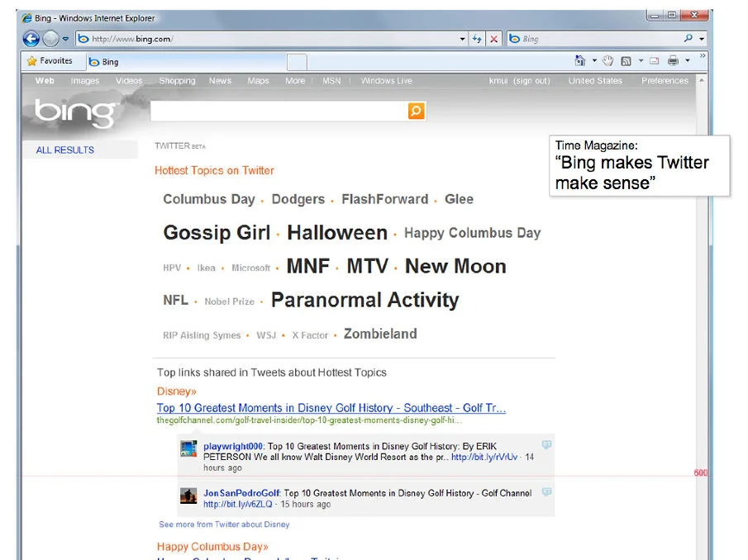Expand the Print dropdown arrow
The width and height of the screenshot is (748, 560).
[x=688, y=60]
